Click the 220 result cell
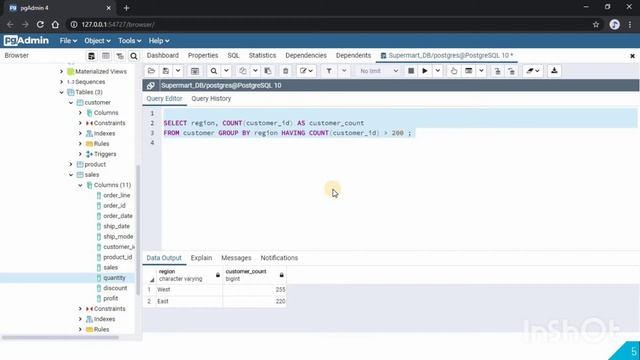 [254, 301]
